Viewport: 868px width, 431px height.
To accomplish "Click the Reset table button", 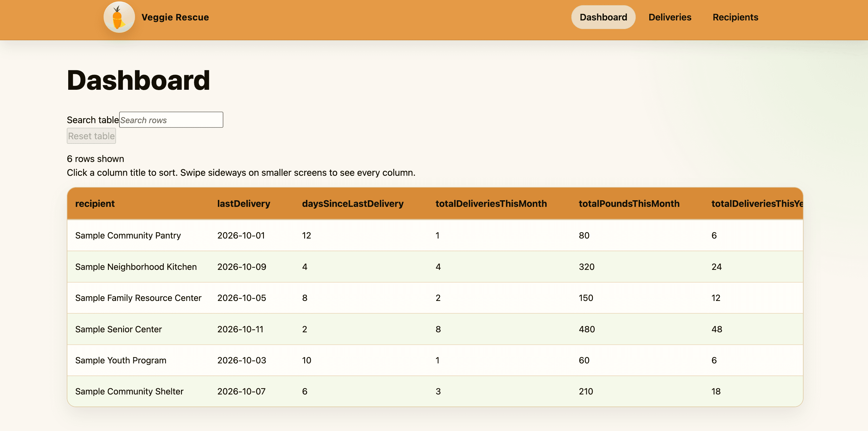I will pyautogui.click(x=91, y=136).
